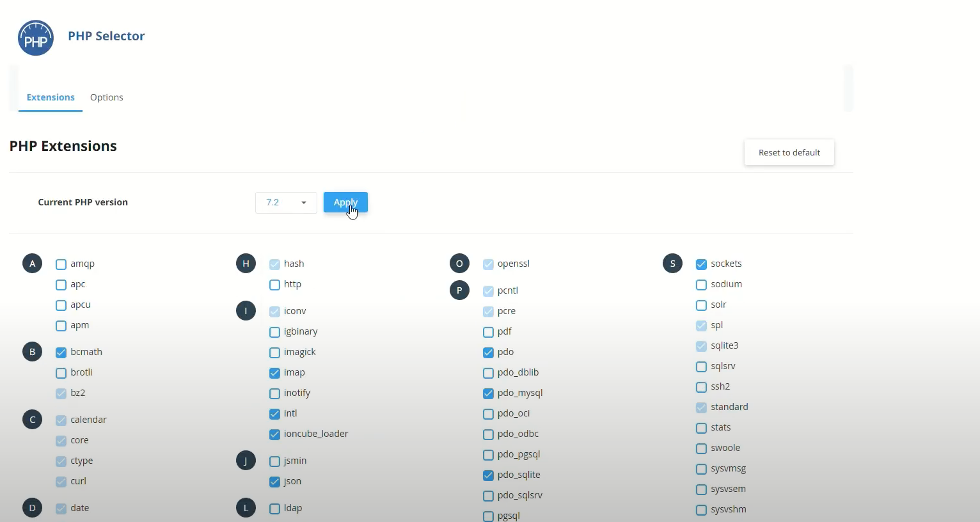Click the Apply button

pos(345,202)
